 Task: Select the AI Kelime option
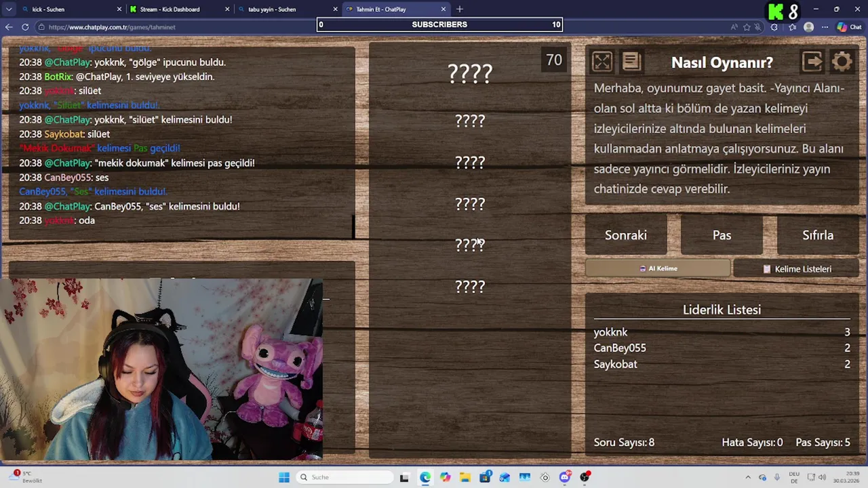658,268
